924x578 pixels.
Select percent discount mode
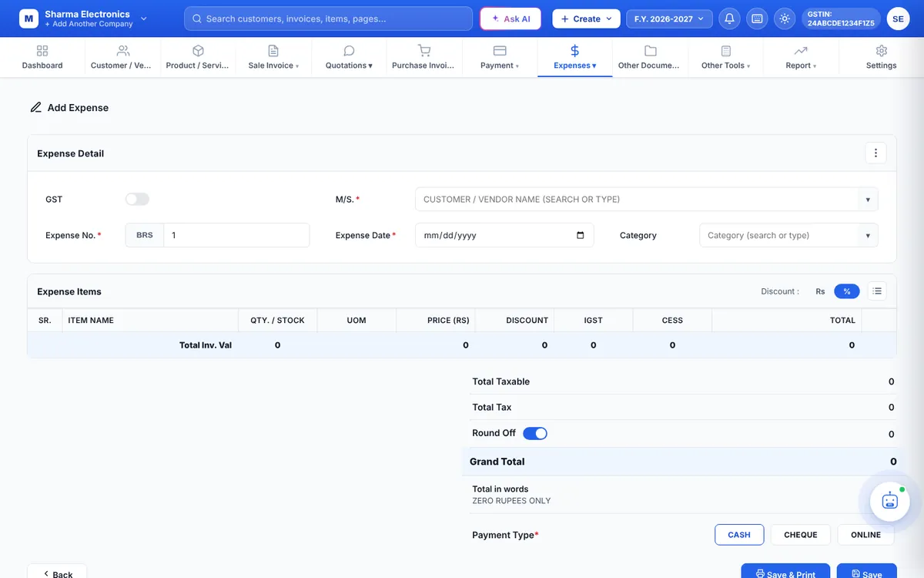(x=847, y=291)
